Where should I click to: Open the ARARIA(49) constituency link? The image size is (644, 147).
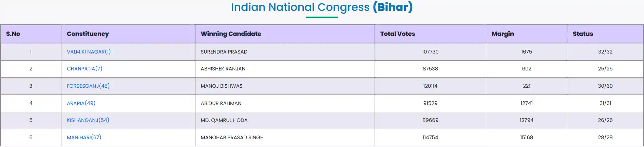click(81, 103)
